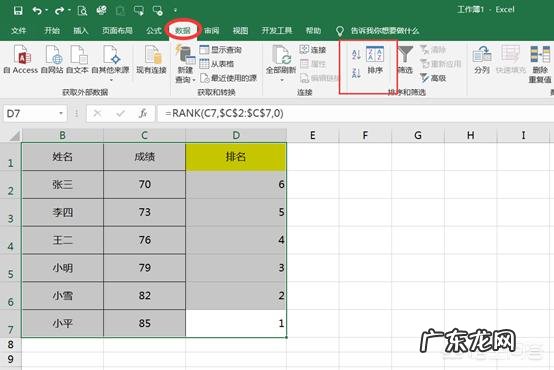
Task: Open the 帮助 ribbon tab
Action: point(313,31)
